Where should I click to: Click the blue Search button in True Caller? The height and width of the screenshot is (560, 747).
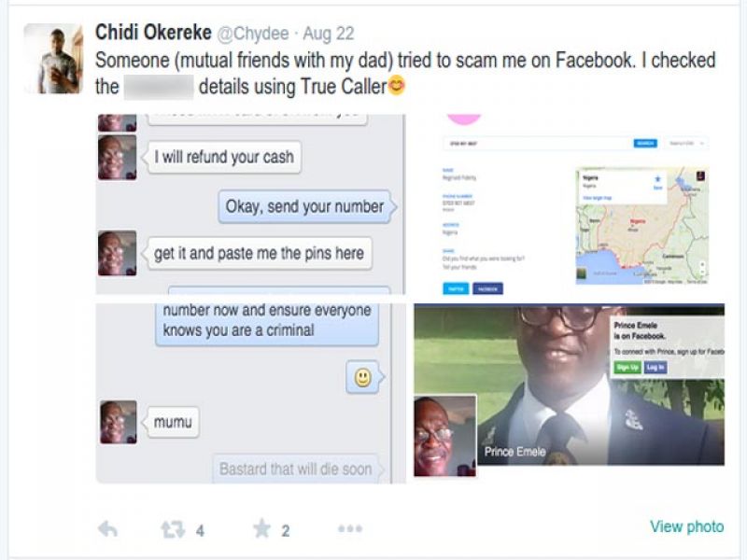(645, 144)
